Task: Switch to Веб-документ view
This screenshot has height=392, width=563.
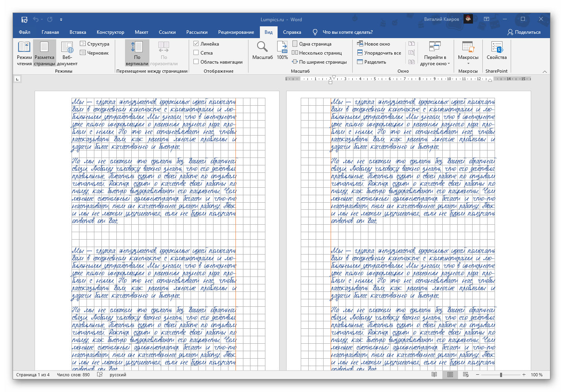Action: pos(67,53)
